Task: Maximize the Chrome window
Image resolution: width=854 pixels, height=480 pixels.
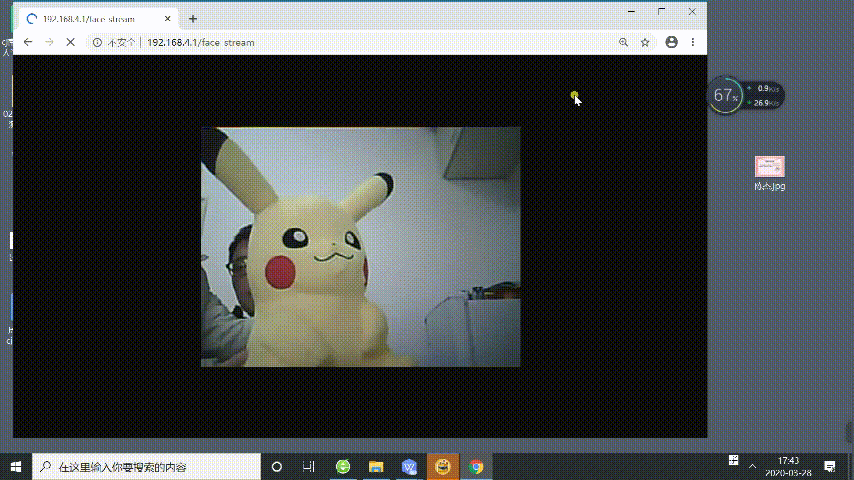Action: coord(661,11)
